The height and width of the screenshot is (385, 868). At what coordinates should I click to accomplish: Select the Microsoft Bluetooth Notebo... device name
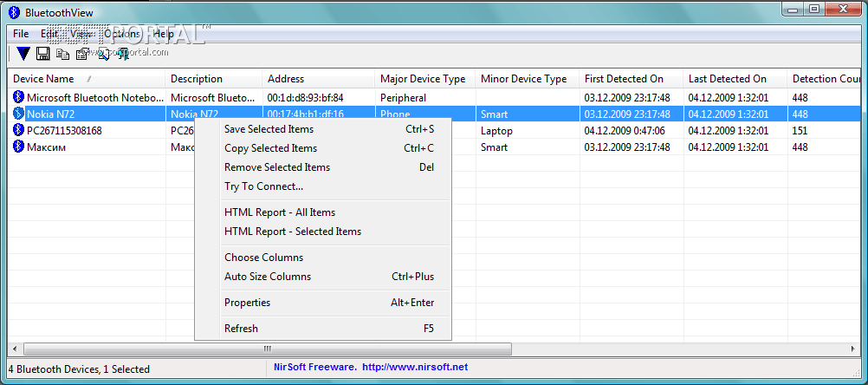pos(95,98)
